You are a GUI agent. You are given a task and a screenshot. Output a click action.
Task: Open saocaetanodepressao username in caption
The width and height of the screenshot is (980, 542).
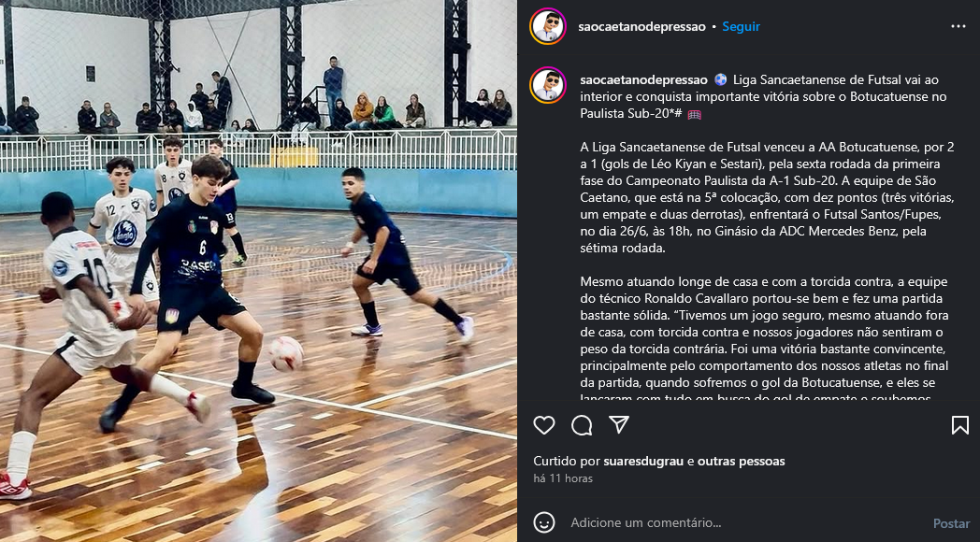coord(643,80)
